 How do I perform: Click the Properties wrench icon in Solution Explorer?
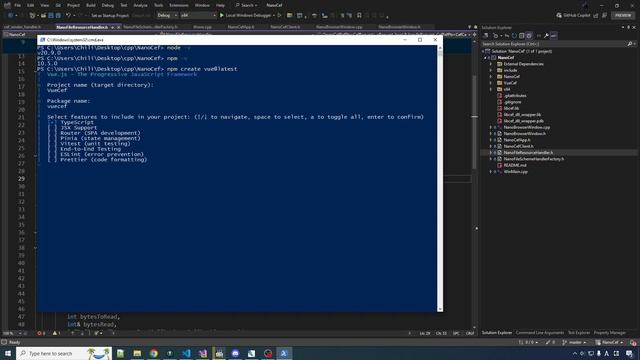point(546,36)
